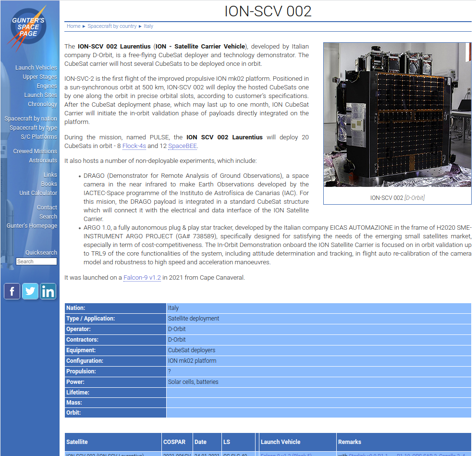
Task: Open the Astronauts page
Action: point(43,160)
